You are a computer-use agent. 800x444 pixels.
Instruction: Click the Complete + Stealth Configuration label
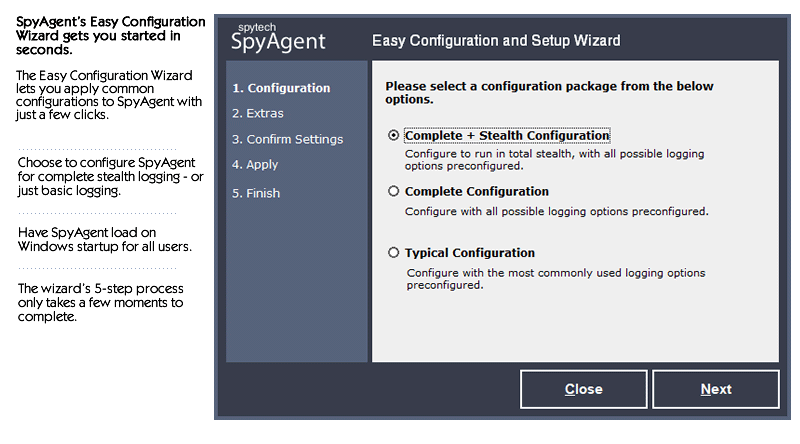point(507,135)
